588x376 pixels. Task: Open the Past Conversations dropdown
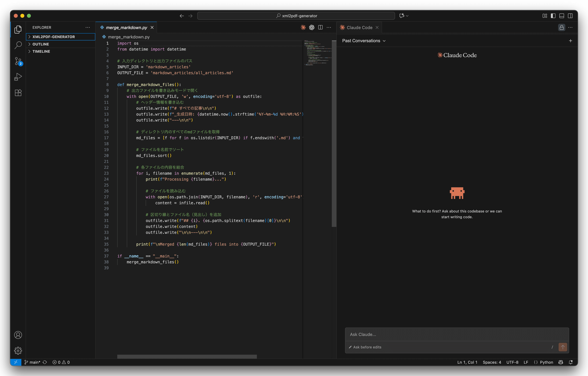[x=364, y=41]
